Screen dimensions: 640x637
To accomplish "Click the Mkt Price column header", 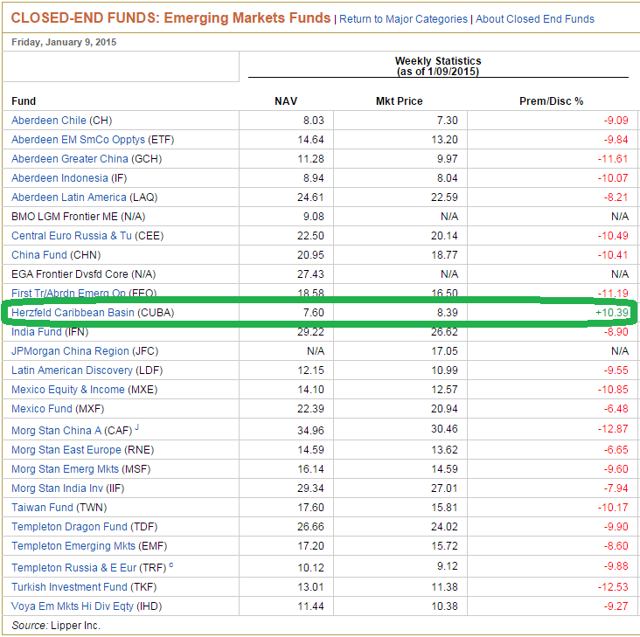I will (399, 101).
